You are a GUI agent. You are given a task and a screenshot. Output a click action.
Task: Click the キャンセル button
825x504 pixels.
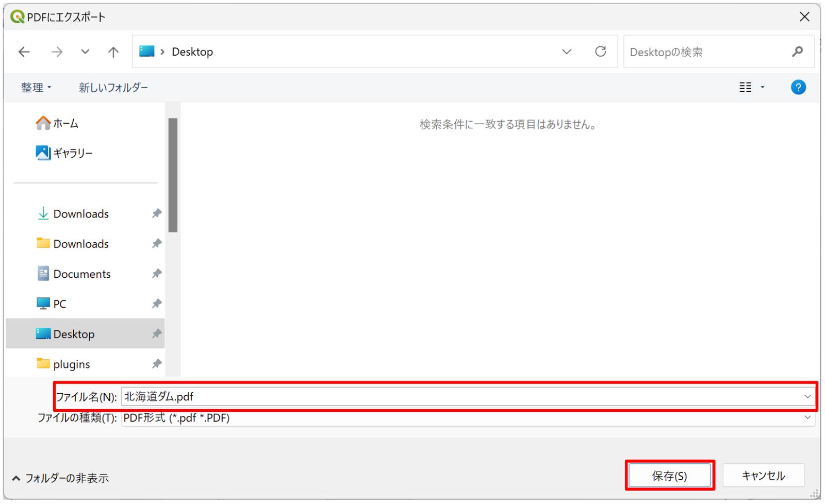pyautogui.click(x=763, y=476)
